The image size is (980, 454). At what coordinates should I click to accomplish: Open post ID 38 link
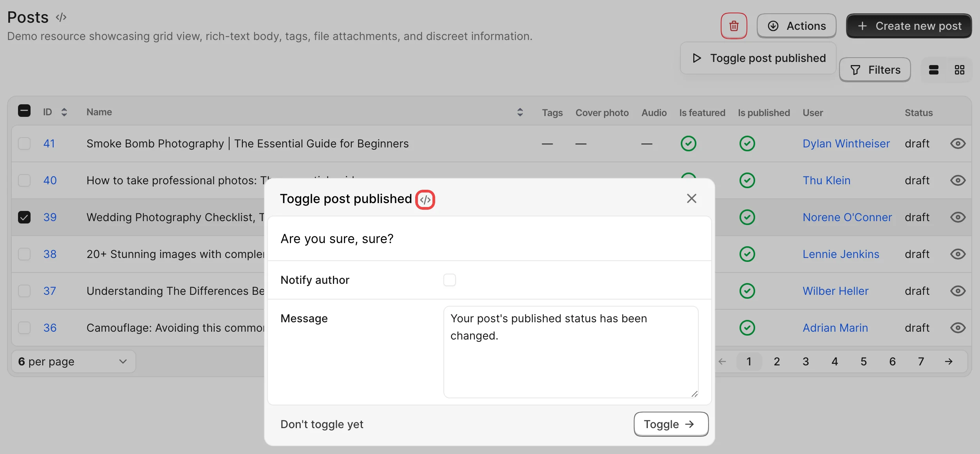tap(50, 254)
